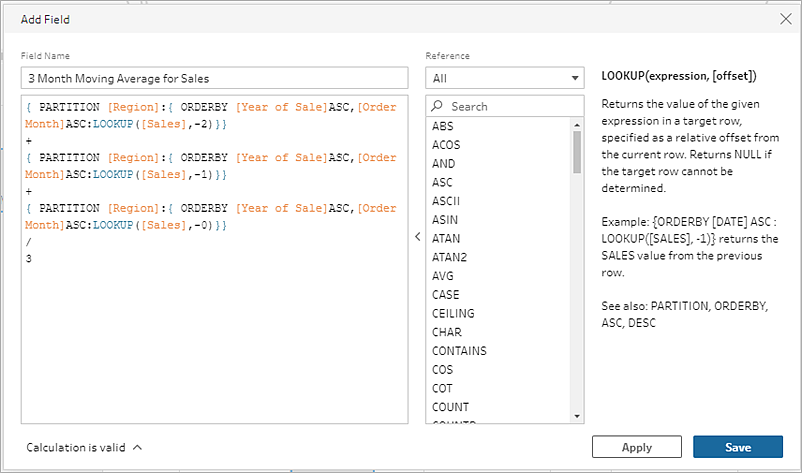
Task: Pick the CEILING function
Action: coord(453,313)
